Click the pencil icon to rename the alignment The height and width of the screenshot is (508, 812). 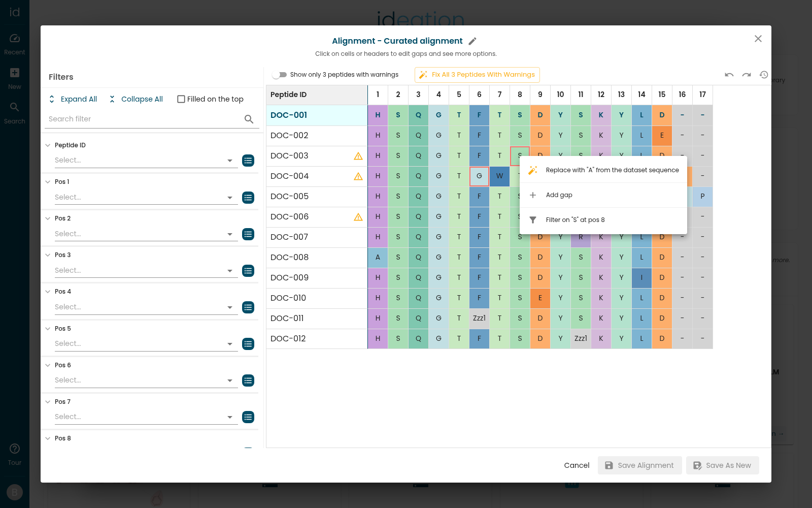click(x=472, y=41)
